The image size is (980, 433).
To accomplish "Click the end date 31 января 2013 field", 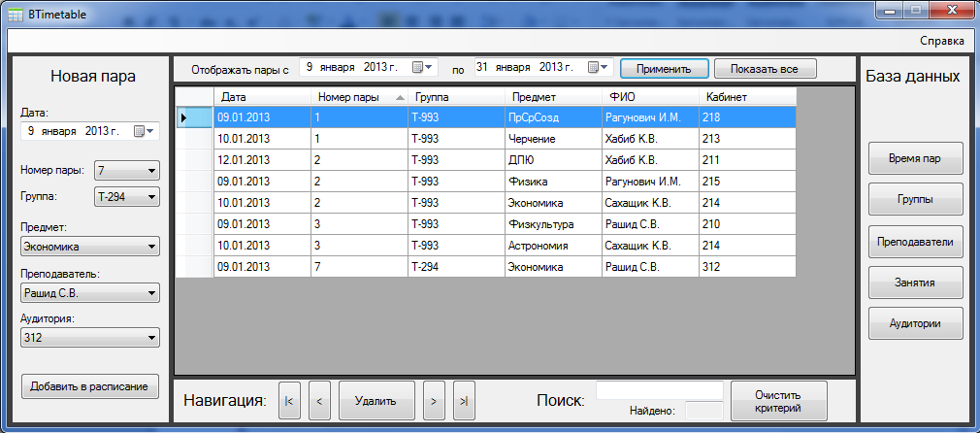I will click(543, 68).
